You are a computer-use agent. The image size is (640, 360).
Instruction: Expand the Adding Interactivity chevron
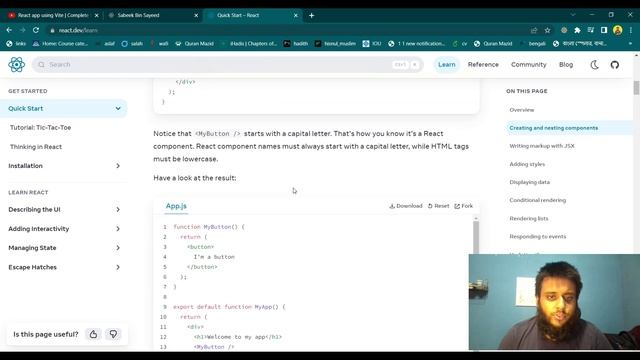coord(118,229)
